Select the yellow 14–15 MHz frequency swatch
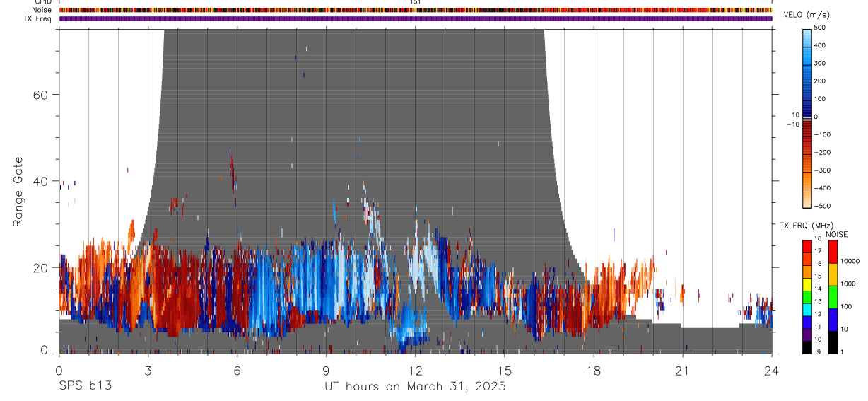Viewport: 868px width, 401px height. click(807, 284)
